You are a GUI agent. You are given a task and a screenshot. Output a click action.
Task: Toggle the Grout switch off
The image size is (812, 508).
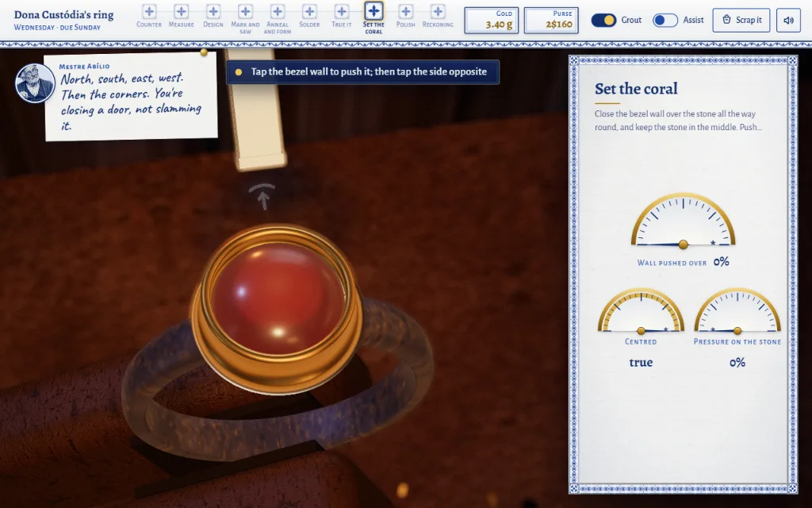pos(603,20)
